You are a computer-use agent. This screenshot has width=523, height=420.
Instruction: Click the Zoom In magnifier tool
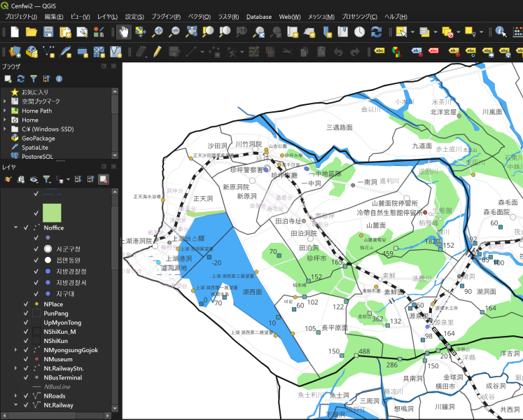point(157,32)
